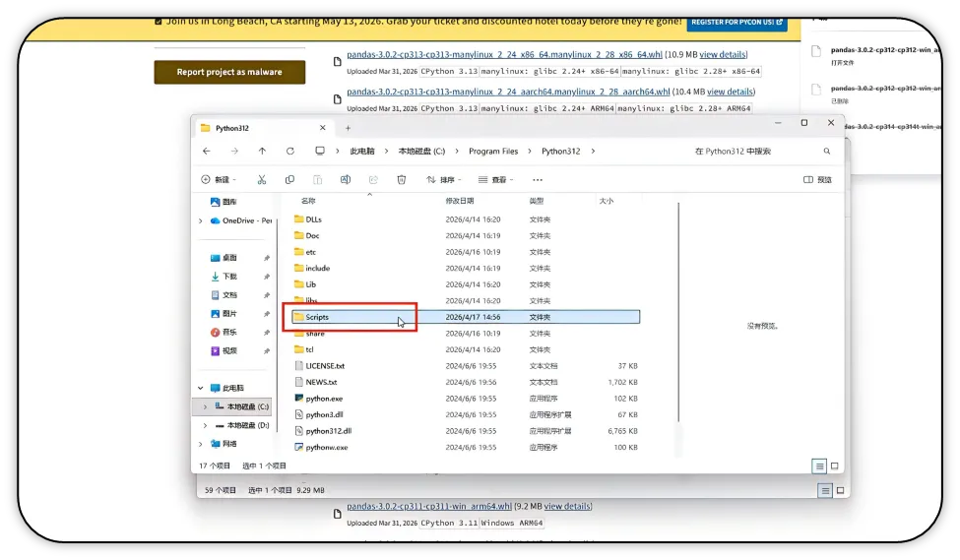
Task: Collapse the This PC tree node
Action: [201, 388]
